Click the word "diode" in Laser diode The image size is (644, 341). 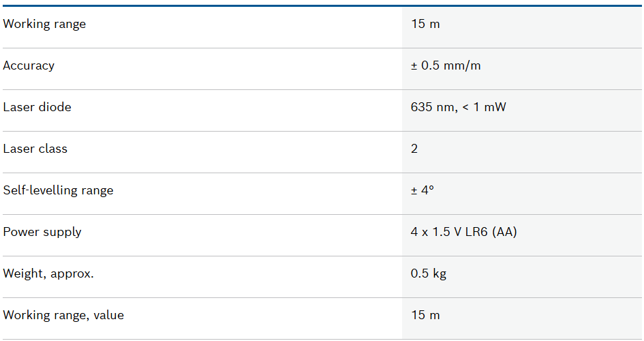(x=55, y=107)
